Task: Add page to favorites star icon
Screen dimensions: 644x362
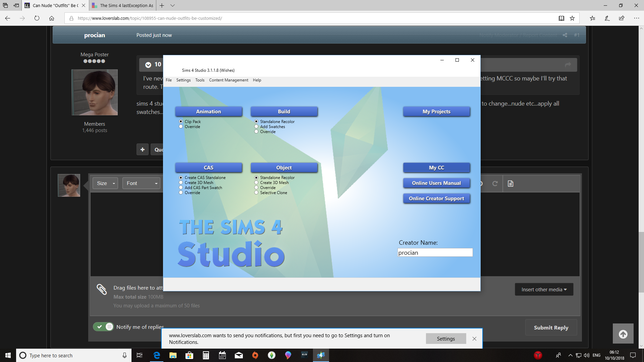Action: pos(572,18)
